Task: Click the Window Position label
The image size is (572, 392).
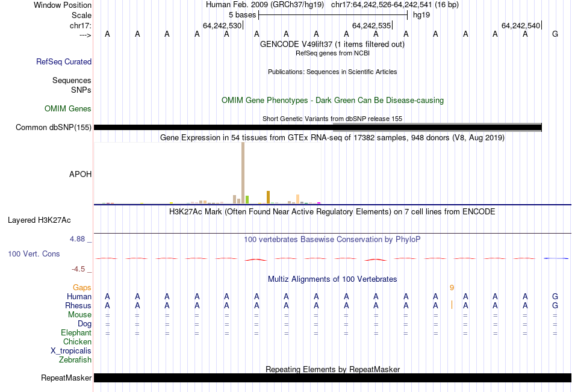Action: pos(63,5)
